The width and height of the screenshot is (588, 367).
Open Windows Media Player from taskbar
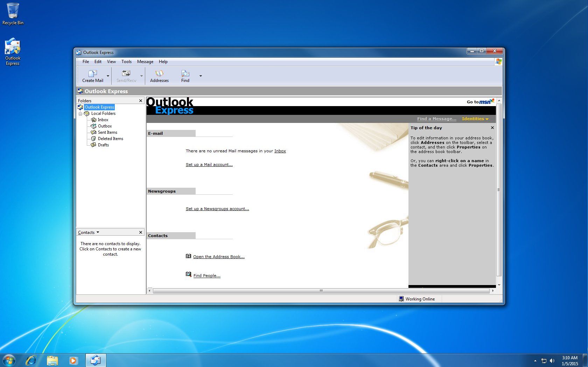click(73, 360)
